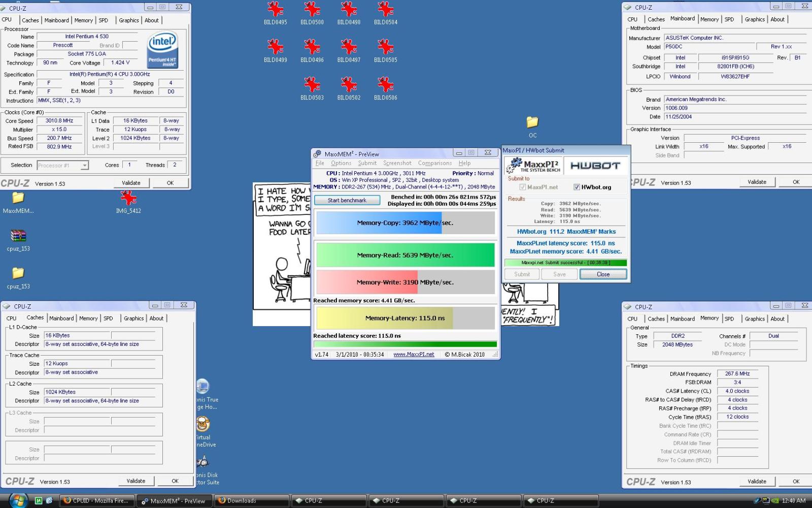Open the BILD0499 desktop icon

275,51
